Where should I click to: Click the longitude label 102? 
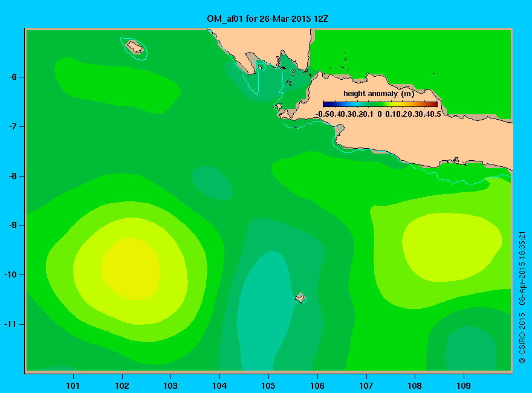point(122,386)
